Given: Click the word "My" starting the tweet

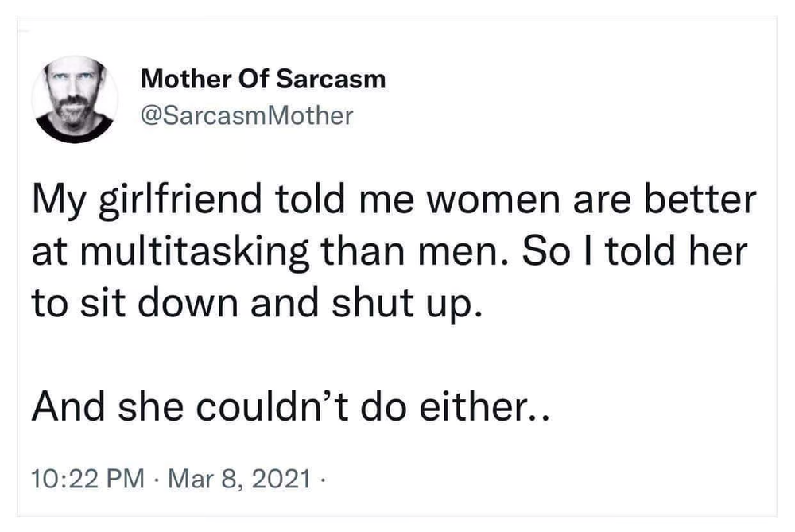Looking at the screenshot, I should click(54, 201).
